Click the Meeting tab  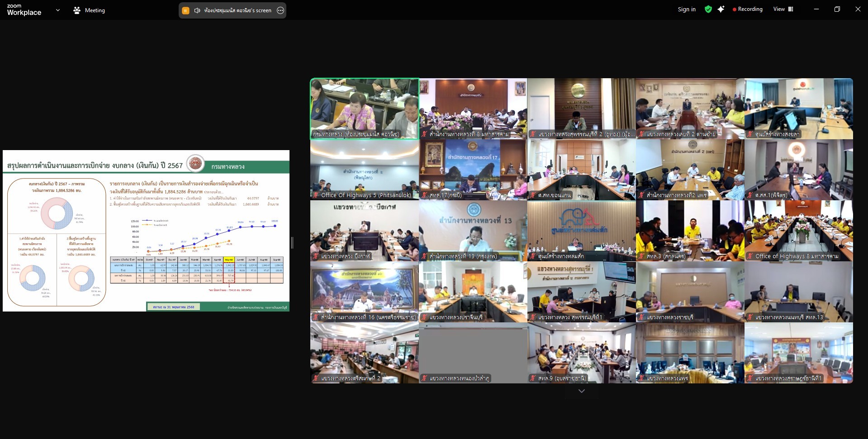tap(89, 10)
